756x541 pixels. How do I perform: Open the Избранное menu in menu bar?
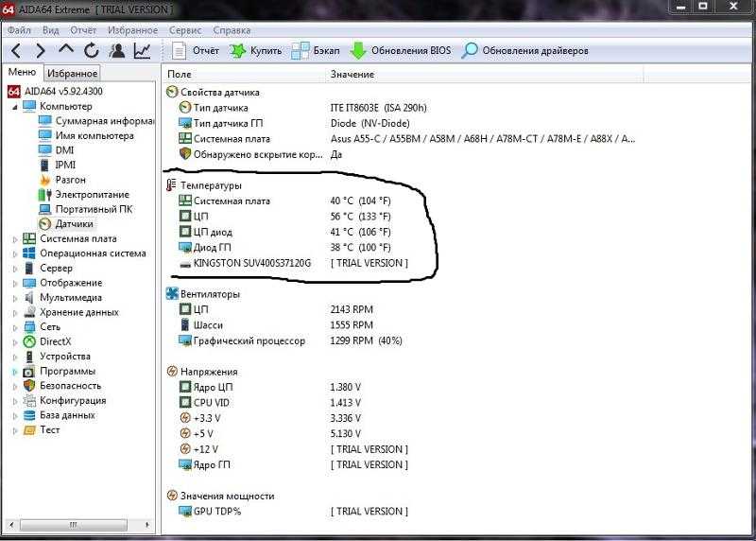coord(132,30)
